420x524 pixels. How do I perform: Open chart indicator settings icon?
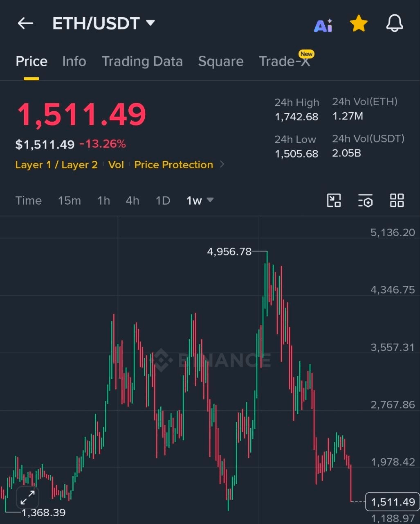(x=365, y=201)
